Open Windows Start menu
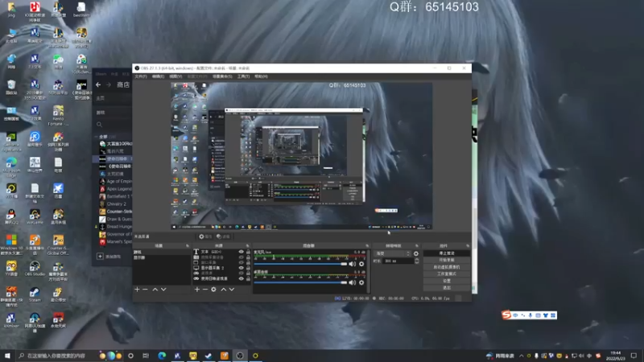The image size is (644, 362). click(7, 356)
